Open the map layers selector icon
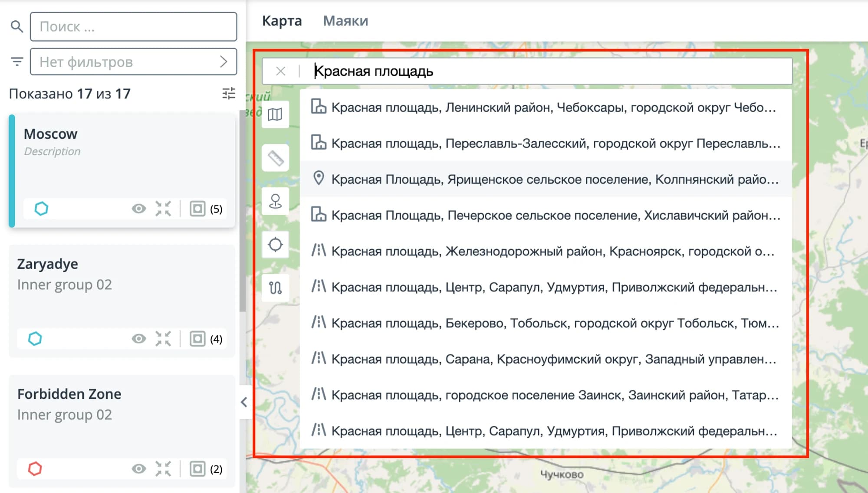The width and height of the screenshot is (868, 493). 276,114
